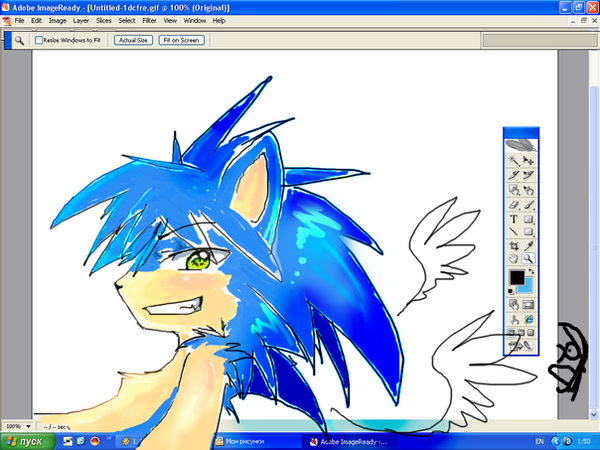Select the Slice tool

(x=514, y=175)
